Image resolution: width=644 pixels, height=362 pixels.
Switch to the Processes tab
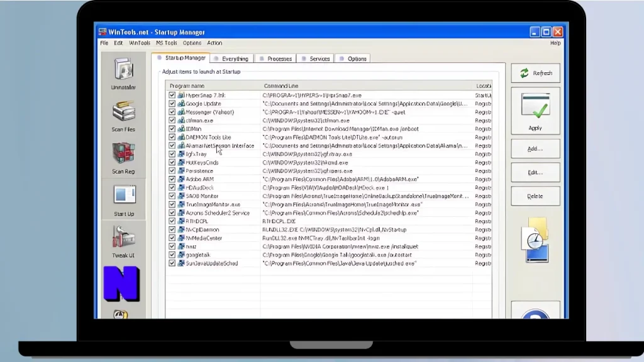coord(275,58)
